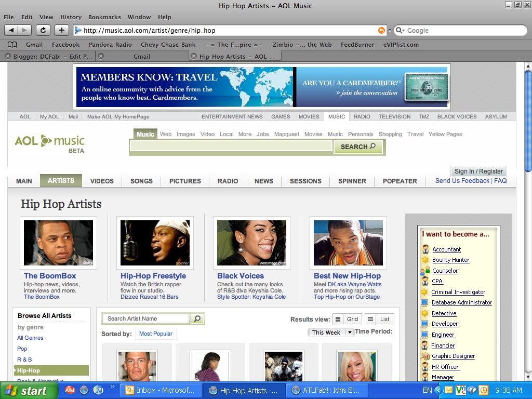Click the envelope icon in system tray

pos(448,390)
